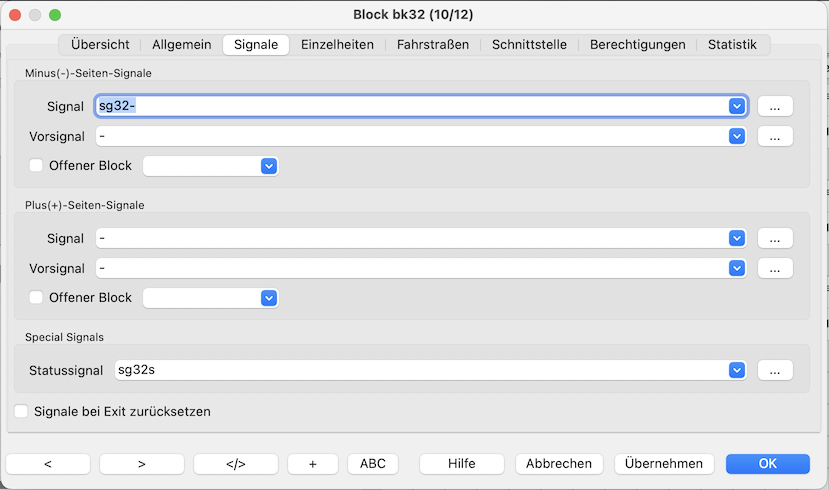Open the Übersicht tab
The image size is (829, 490).
tap(100, 45)
